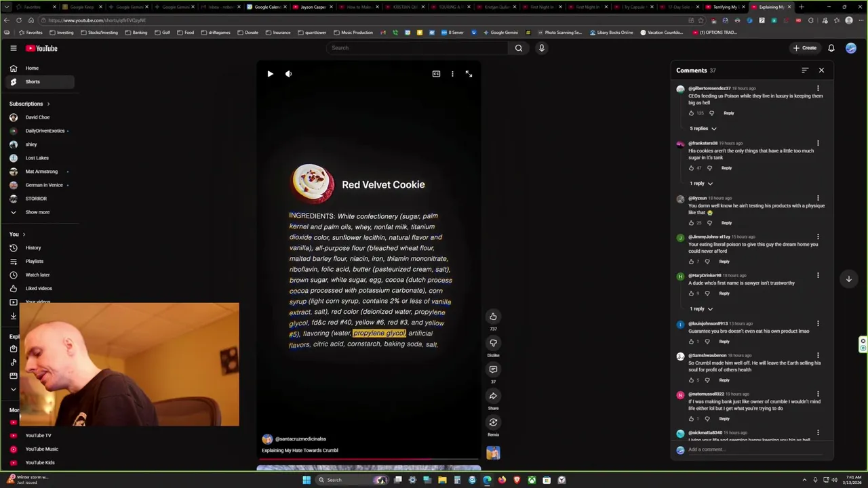Image resolution: width=868 pixels, height=488 pixels.
Task: Seek on the Short's red progress bar
Action: 368,460
